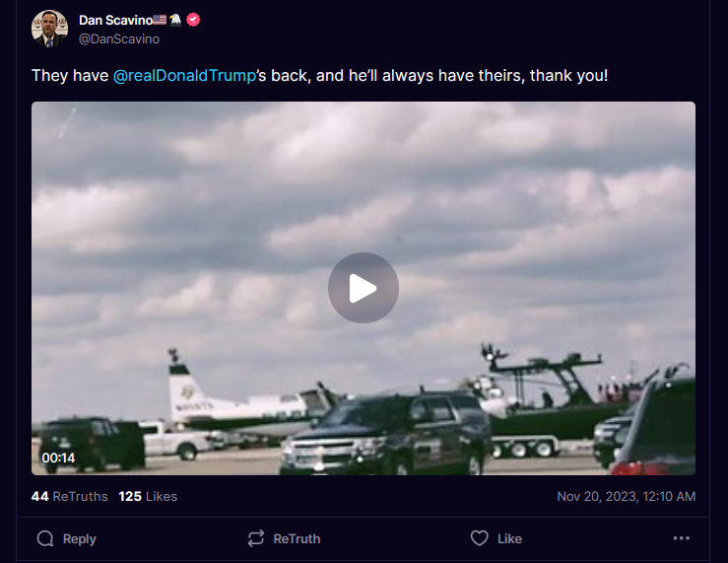Viewport: 728px width, 563px height.
Task: Play the embedded video
Action: 364,288
